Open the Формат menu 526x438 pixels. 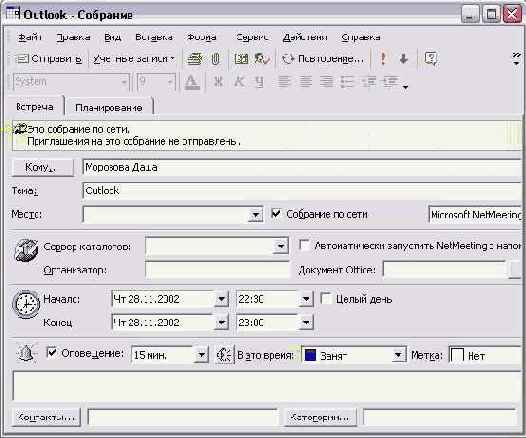tap(202, 37)
